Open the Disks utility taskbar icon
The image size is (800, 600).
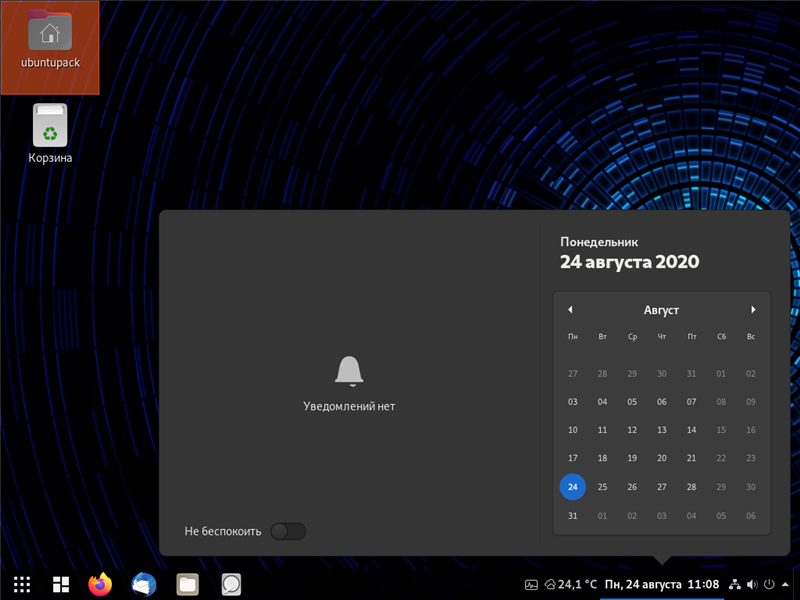pyautogui.click(x=231, y=584)
